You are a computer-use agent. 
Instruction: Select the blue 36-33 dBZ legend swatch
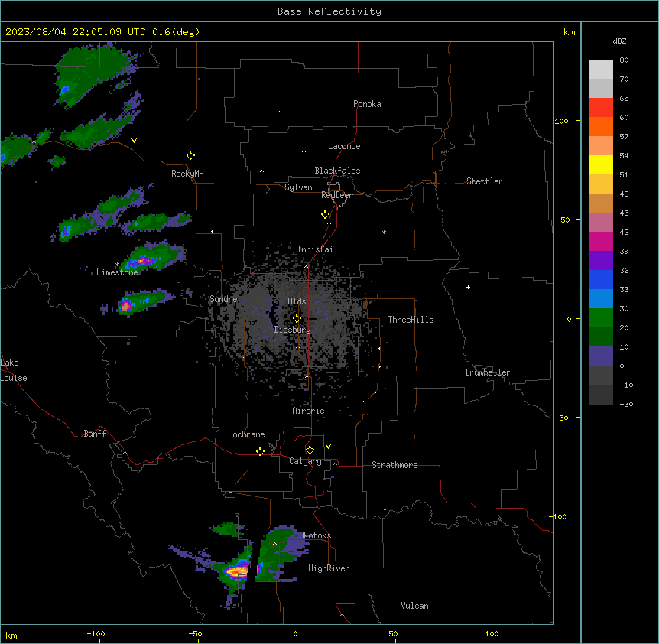[601, 279]
